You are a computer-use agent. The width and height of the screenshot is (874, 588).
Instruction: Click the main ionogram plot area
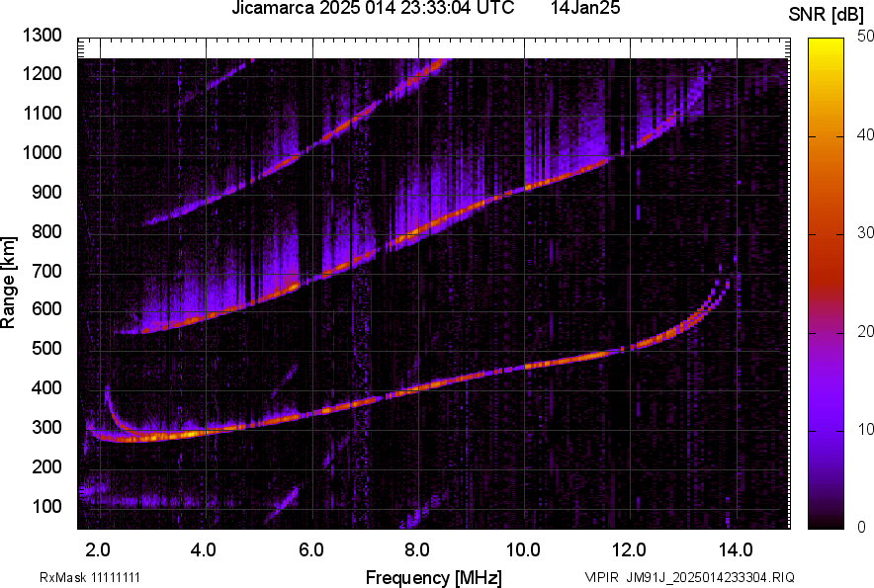434,284
